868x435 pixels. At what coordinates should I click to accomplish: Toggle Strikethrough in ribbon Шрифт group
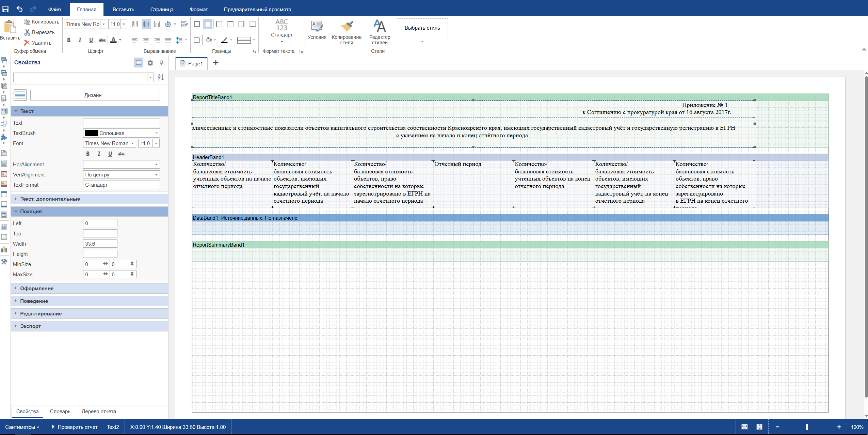[102, 40]
